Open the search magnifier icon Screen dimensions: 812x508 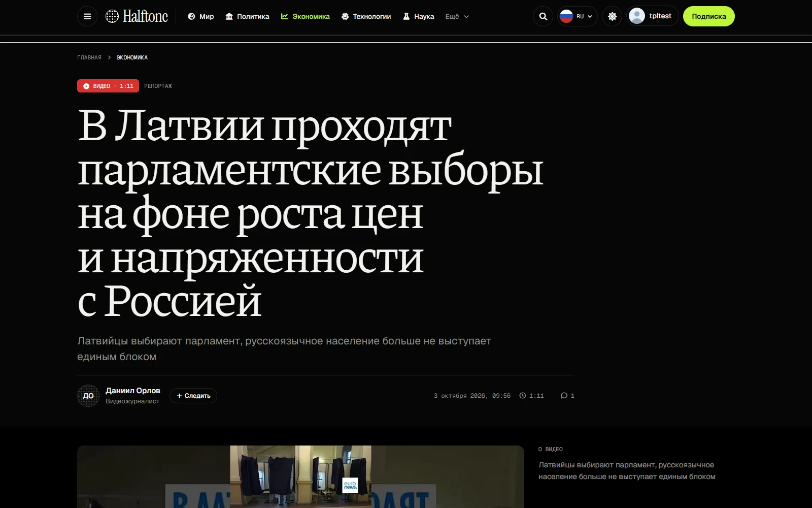click(543, 16)
